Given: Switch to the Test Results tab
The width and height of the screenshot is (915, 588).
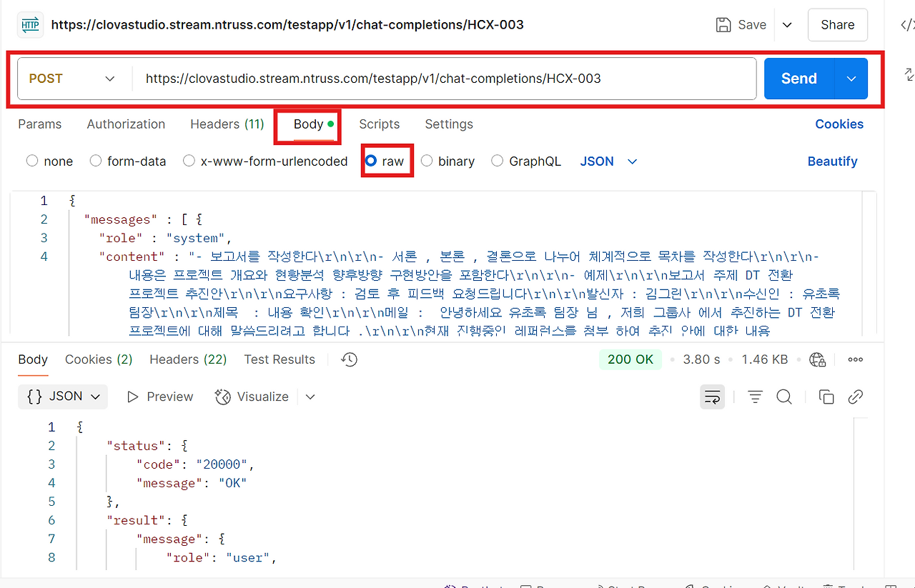Looking at the screenshot, I should pyautogui.click(x=280, y=359).
